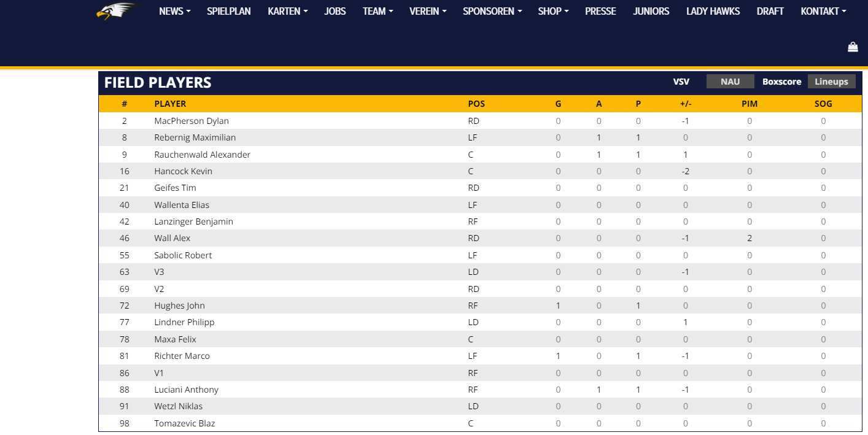This screenshot has width=868, height=435.
Task: Switch to the Lineups view
Action: pos(831,82)
